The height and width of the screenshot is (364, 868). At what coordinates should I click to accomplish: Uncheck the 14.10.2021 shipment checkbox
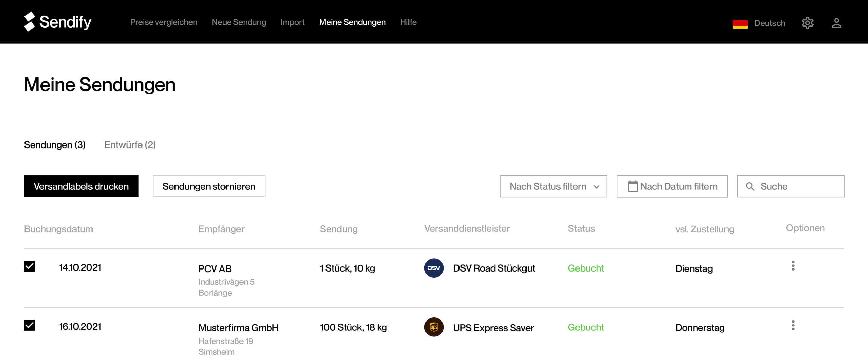(x=30, y=266)
